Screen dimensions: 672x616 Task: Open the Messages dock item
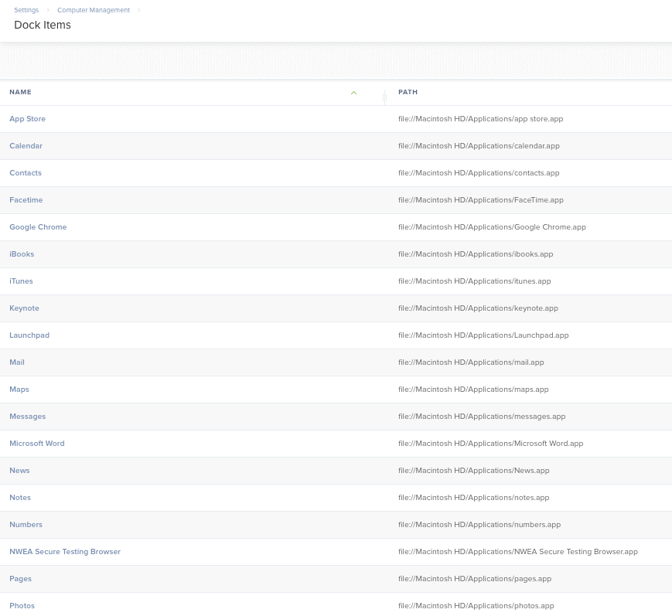27,417
